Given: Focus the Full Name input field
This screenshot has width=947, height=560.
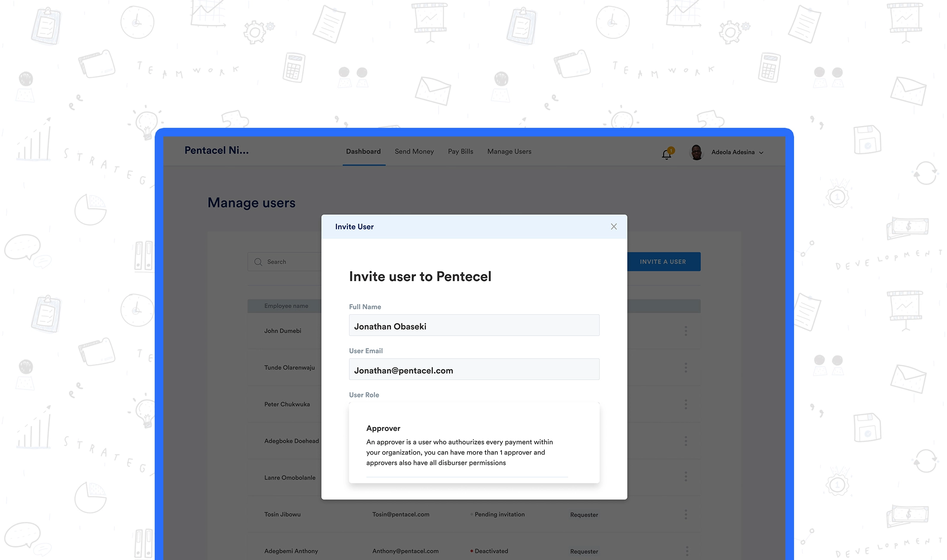Looking at the screenshot, I should click(474, 325).
